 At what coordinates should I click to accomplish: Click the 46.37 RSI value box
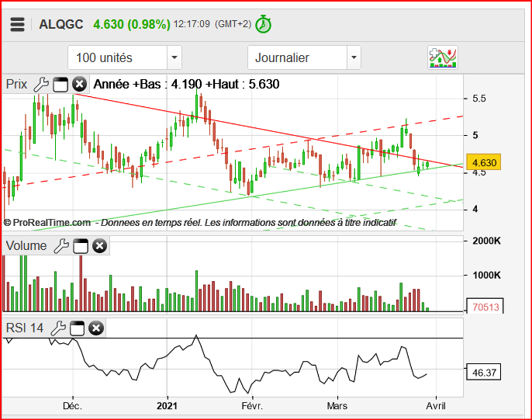pos(484,373)
